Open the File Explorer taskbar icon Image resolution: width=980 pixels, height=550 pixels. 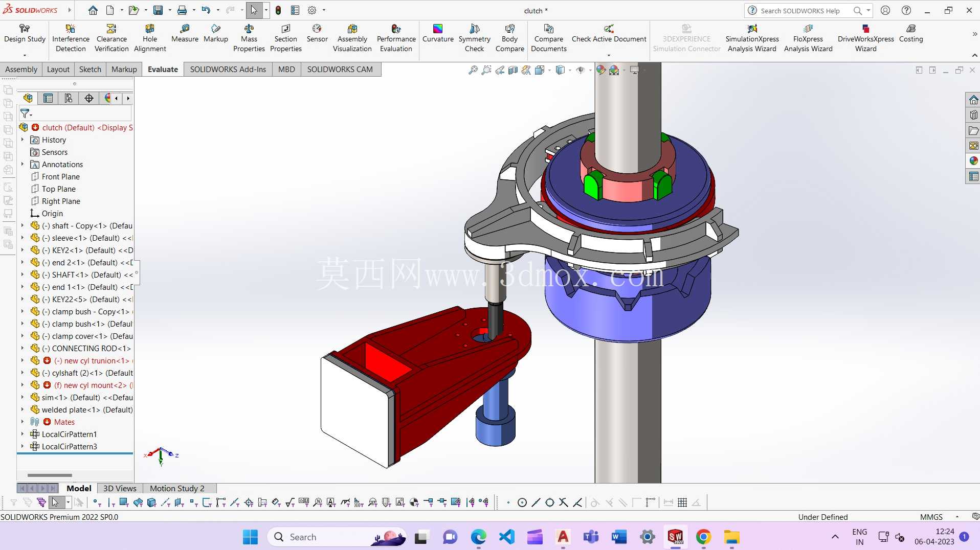click(731, 537)
